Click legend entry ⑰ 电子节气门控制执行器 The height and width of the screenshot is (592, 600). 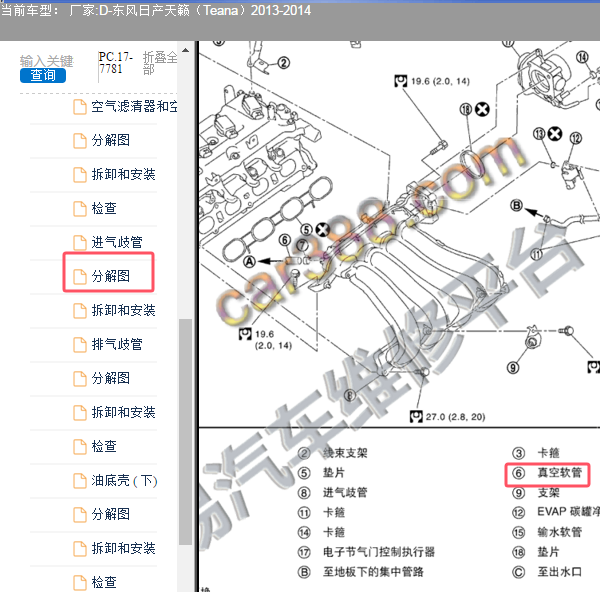[x=366, y=552]
